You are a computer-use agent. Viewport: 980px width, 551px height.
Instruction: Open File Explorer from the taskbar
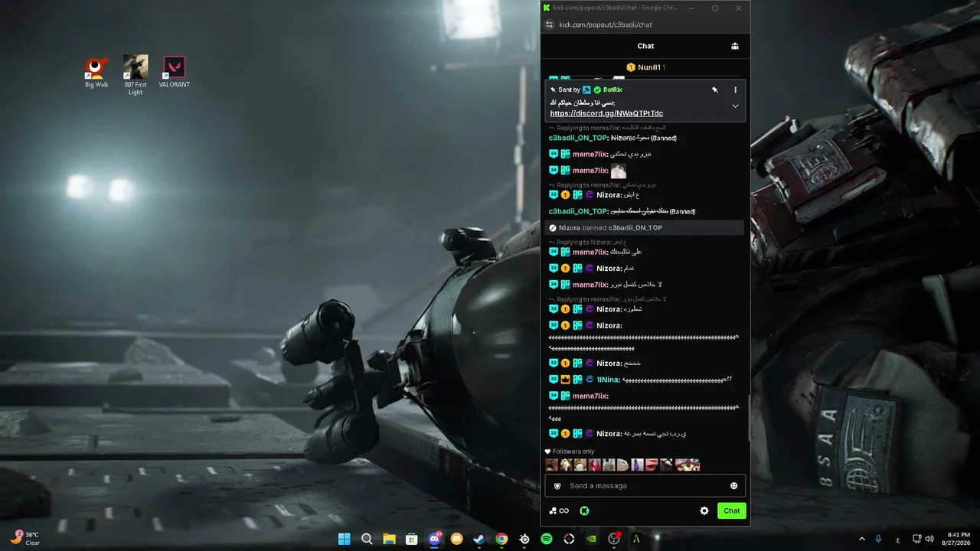(389, 539)
